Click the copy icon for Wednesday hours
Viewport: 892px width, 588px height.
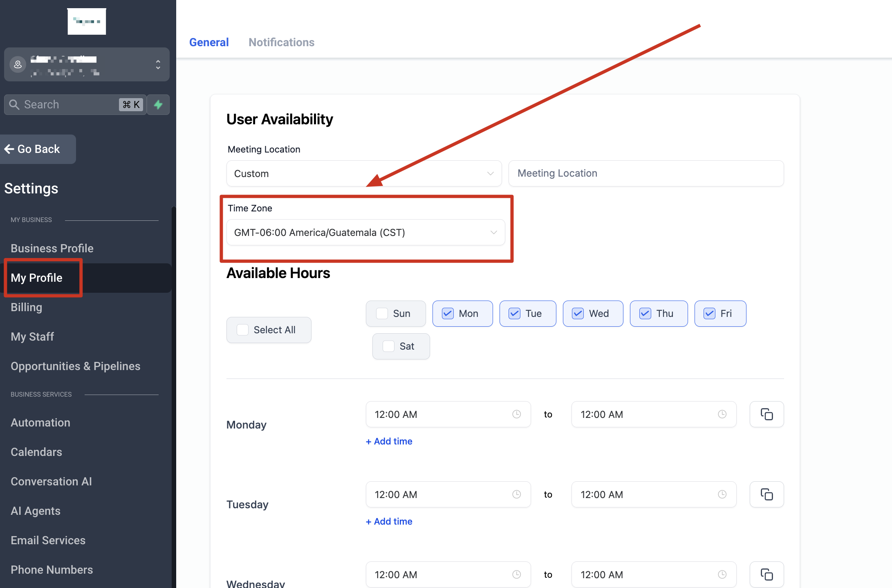pyautogui.click(x=766, y=575)
